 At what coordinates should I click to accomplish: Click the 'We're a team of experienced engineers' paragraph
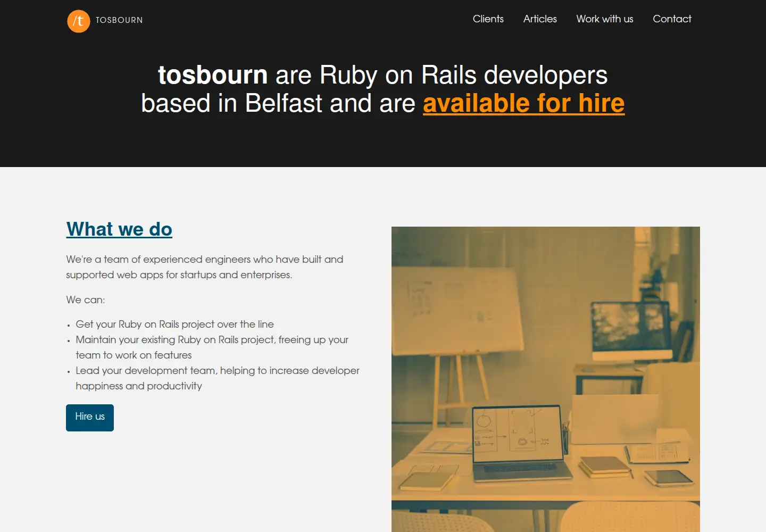(x=205, y=267)
